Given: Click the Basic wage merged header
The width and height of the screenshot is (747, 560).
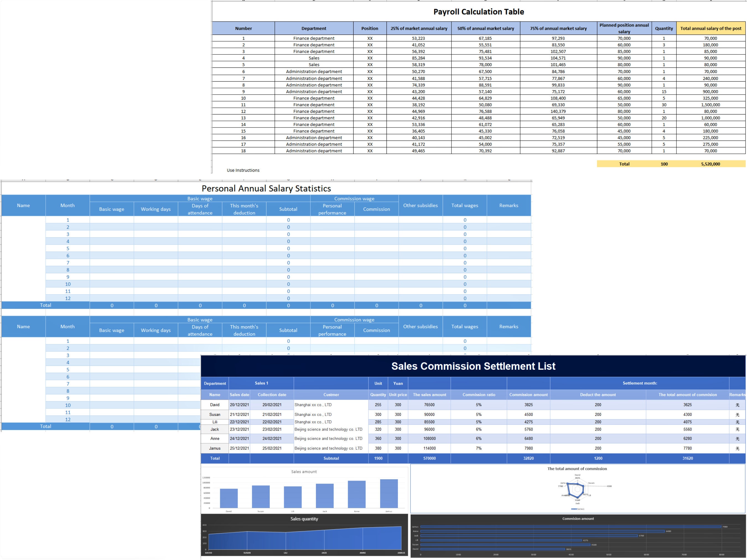Looking at the screenshot, I should pos(199,199).
